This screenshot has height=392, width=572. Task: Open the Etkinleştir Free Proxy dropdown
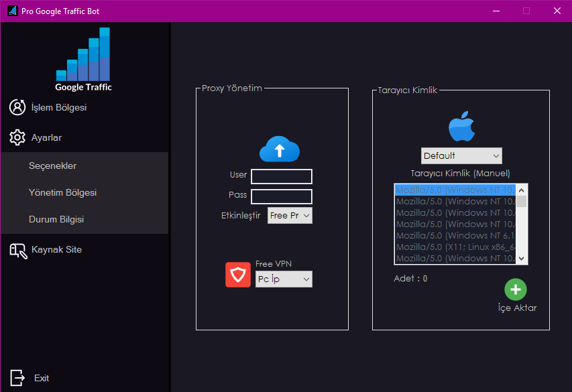click(290, 216)
